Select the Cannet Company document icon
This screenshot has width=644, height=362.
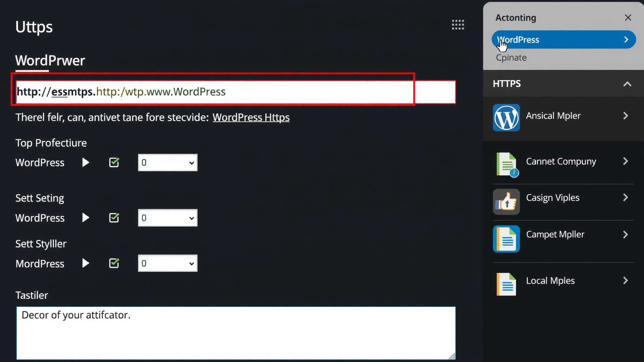tap(506, 165)
